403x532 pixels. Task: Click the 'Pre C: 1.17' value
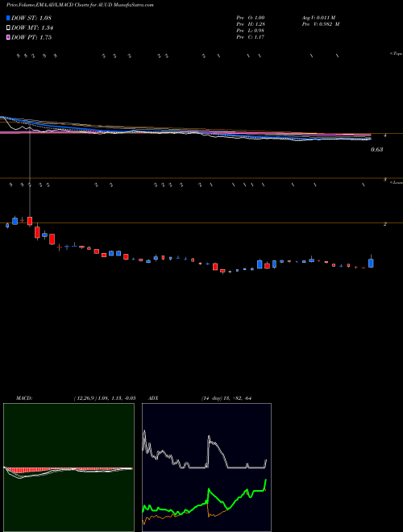pos(251,37)
